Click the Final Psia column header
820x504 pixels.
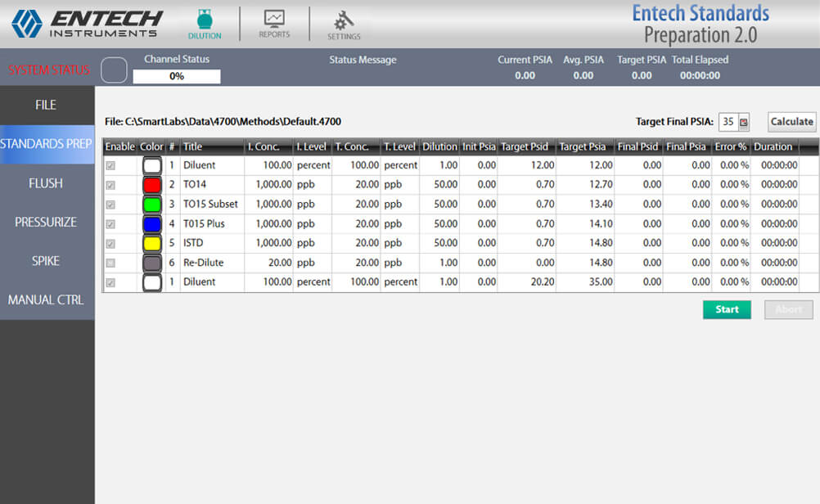686,147
